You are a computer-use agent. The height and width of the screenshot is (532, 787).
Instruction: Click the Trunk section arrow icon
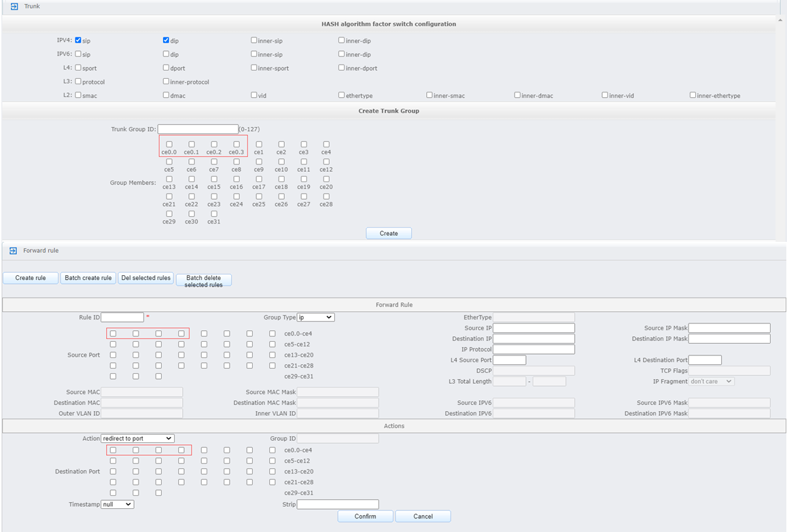14,6
